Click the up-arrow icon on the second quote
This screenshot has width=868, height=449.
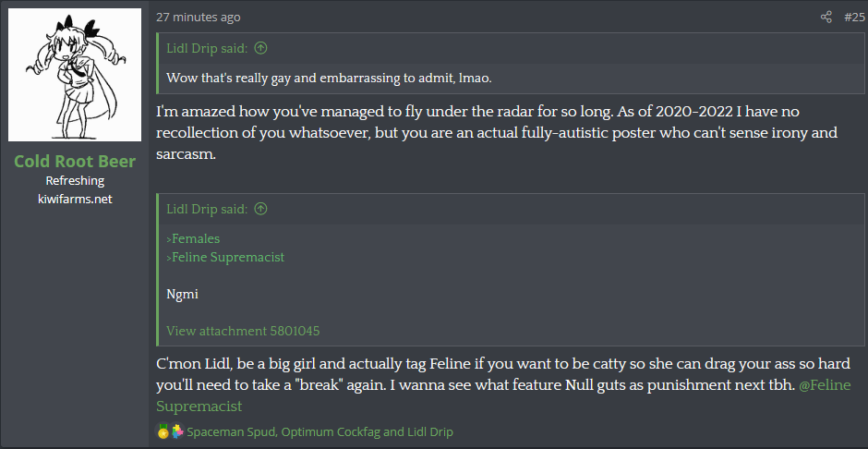click(x=260, y=210)
